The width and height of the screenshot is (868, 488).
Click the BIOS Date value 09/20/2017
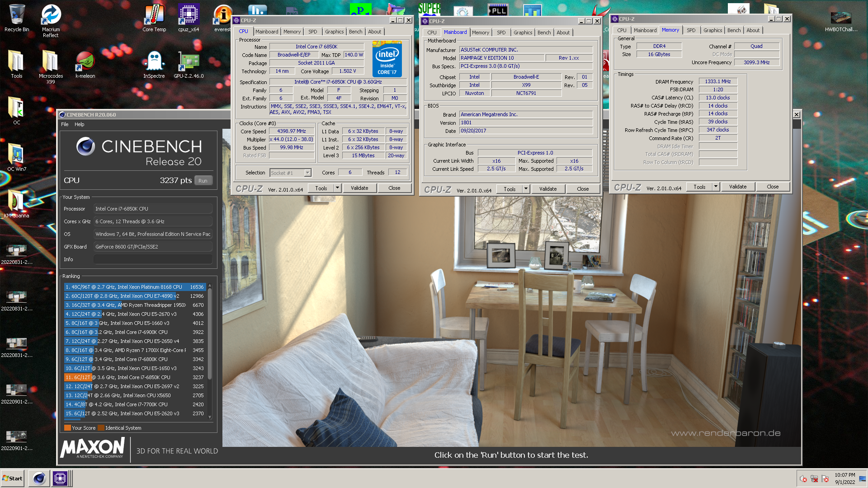pos(526,131)
